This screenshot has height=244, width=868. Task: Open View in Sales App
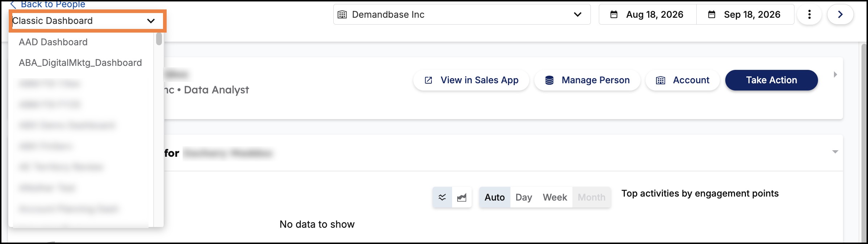pos(471,80)
